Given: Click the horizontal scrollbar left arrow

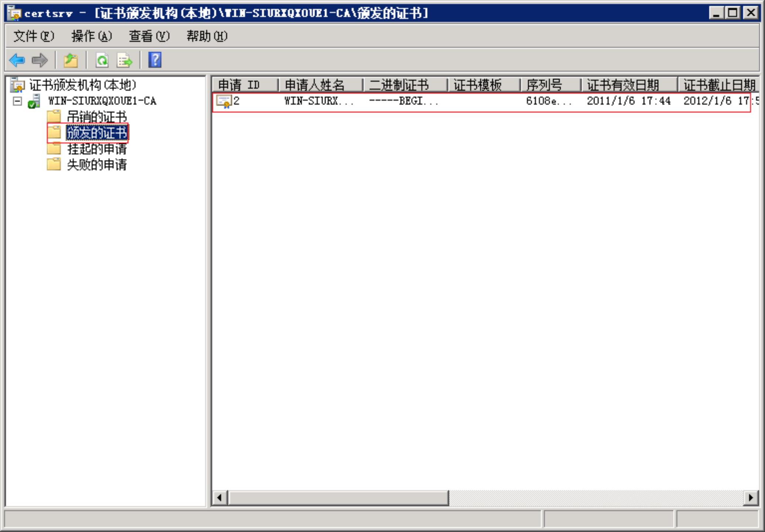Looking at the screenshot, I should (x=220, y=498).
